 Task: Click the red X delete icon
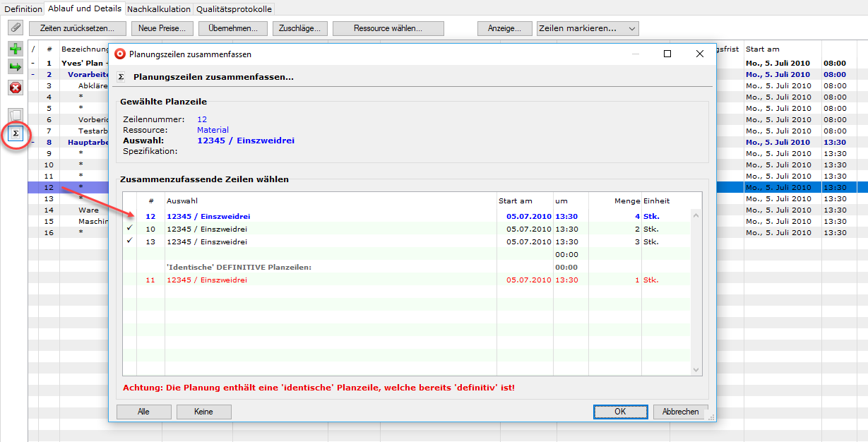pyautogui.click(x=15, y=88)
